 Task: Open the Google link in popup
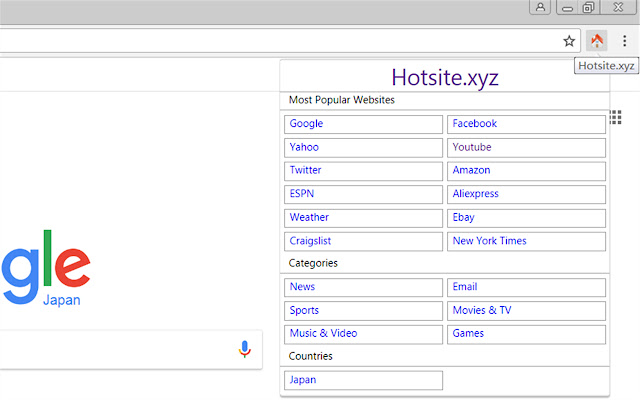tap(363, 124)
